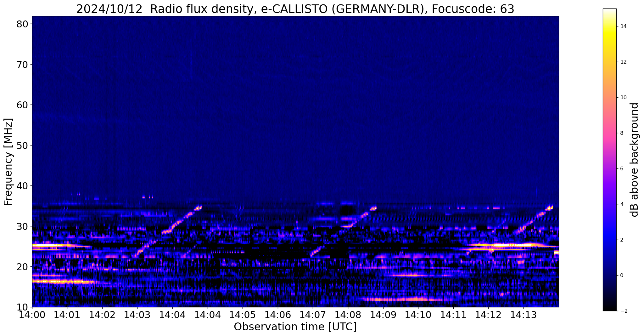
Task: Click the 14:10 time tick label
Action: pos(418,315)
